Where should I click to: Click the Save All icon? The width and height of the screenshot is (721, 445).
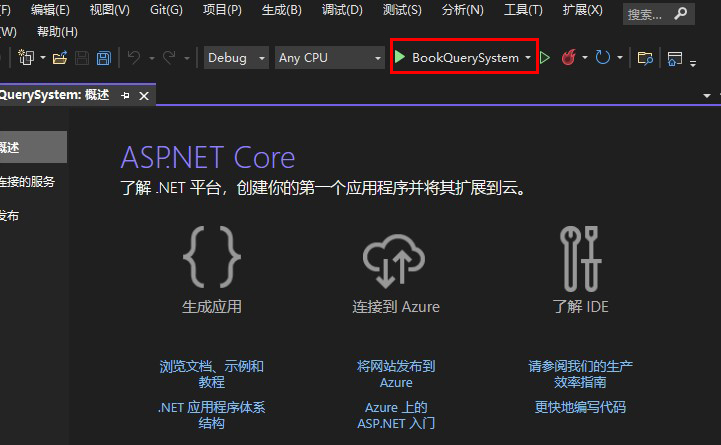coord(104,58)
